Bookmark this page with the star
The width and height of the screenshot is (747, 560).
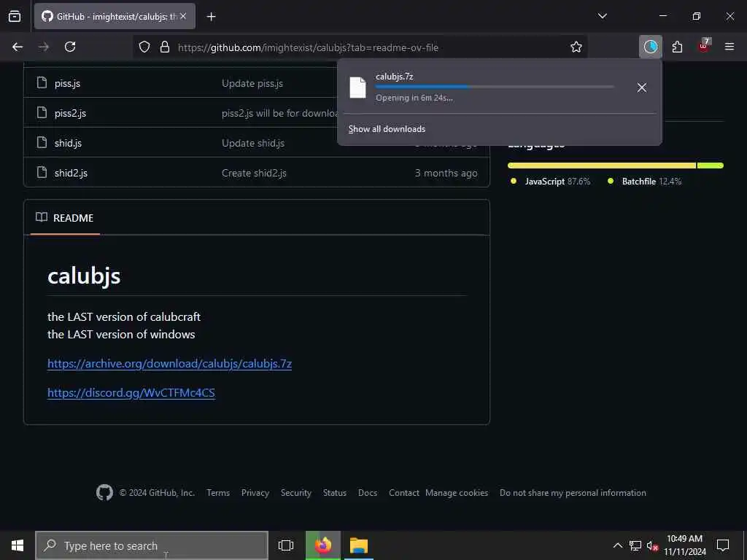point(576,47)
